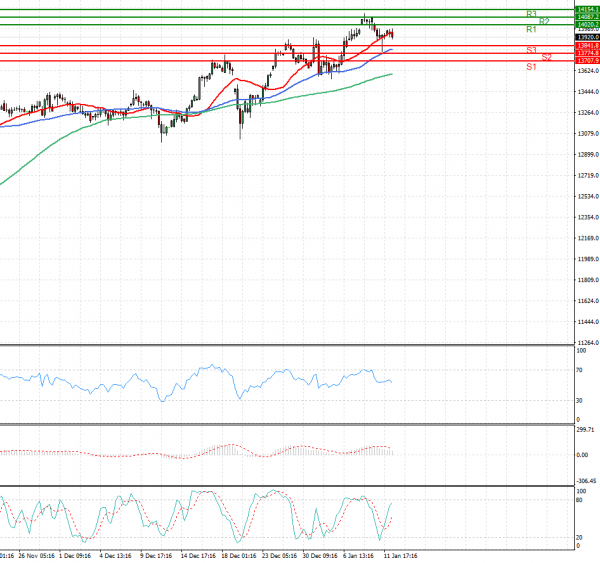600x563 pixels.
Task: Click the 11624.0 price axis value
Action: [588, 301]
